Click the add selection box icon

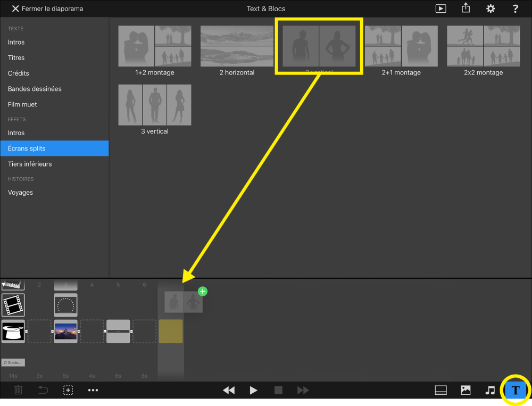(68, 390)
